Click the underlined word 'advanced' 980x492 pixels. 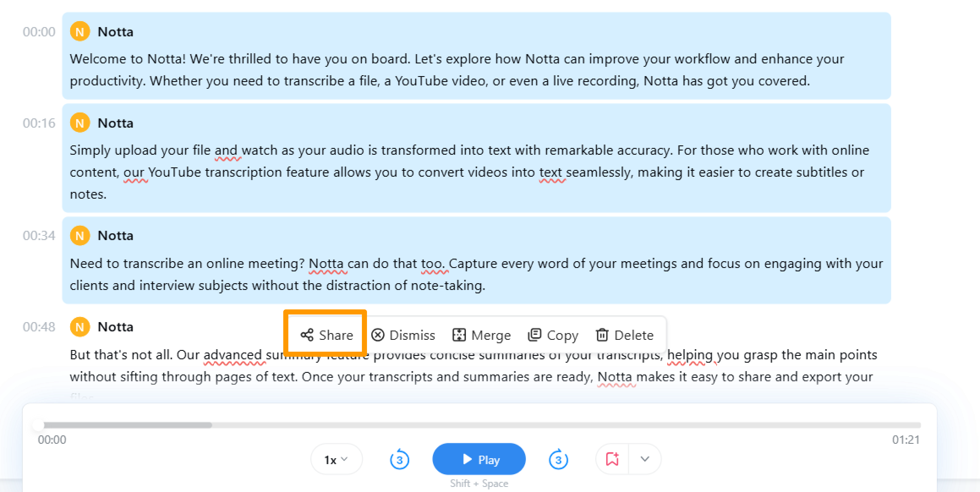tap(233, 355)
